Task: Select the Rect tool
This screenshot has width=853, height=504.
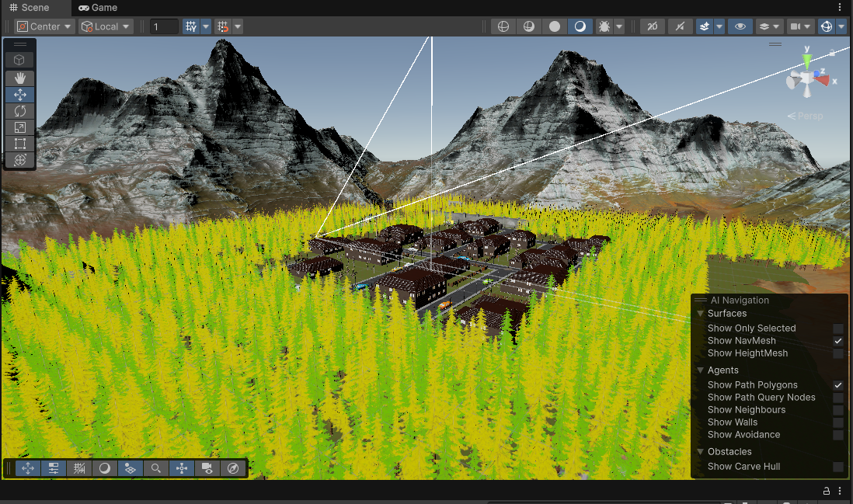Action: (x=20, y=144)
